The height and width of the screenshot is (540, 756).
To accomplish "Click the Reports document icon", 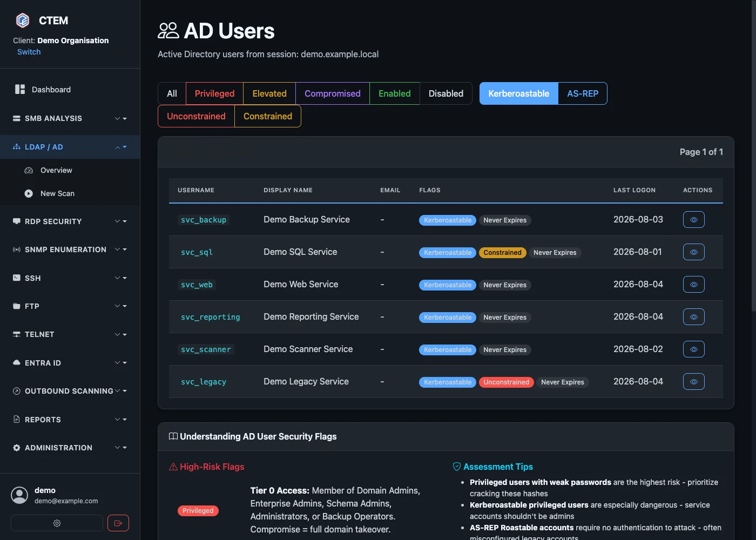I will point(17,420).
